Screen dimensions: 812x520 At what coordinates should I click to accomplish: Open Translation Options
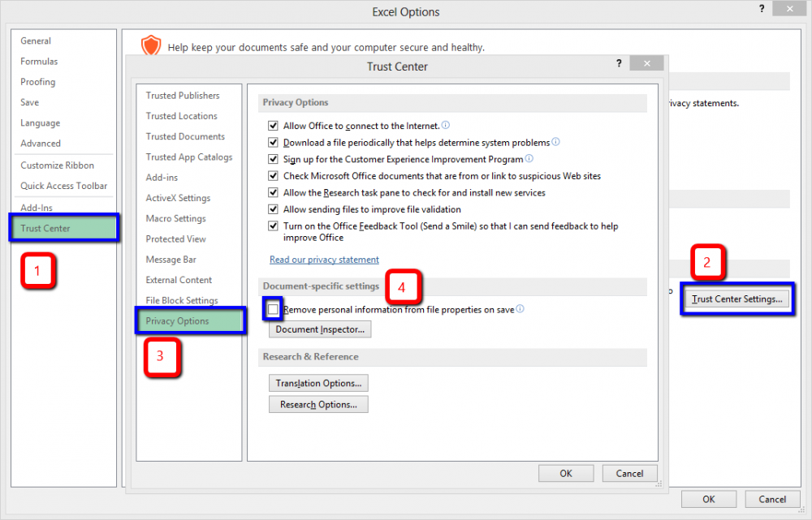318,384
